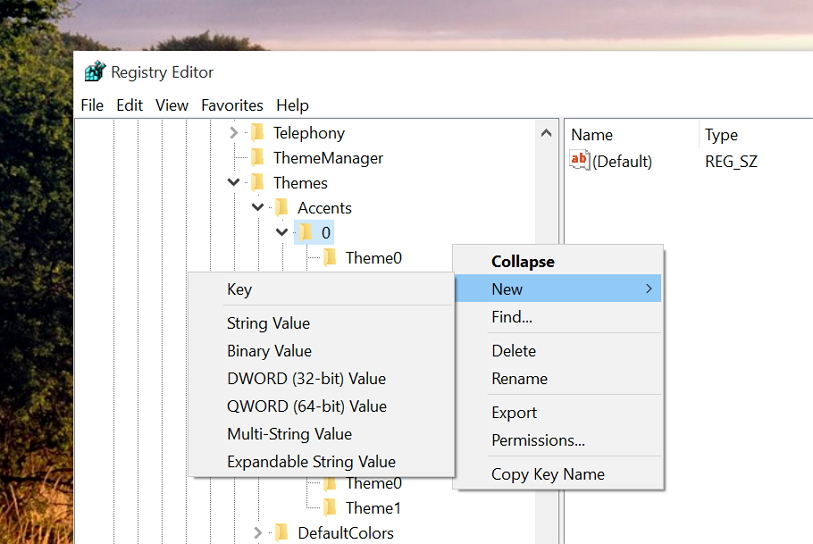Open the View menu

point(172,105)
